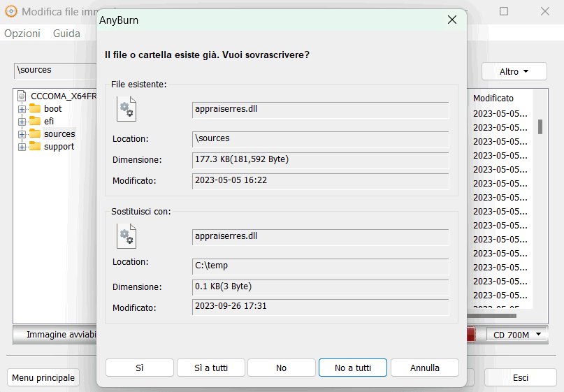Click the 0.1 KB(3 Byte) size field

(321, 287)
